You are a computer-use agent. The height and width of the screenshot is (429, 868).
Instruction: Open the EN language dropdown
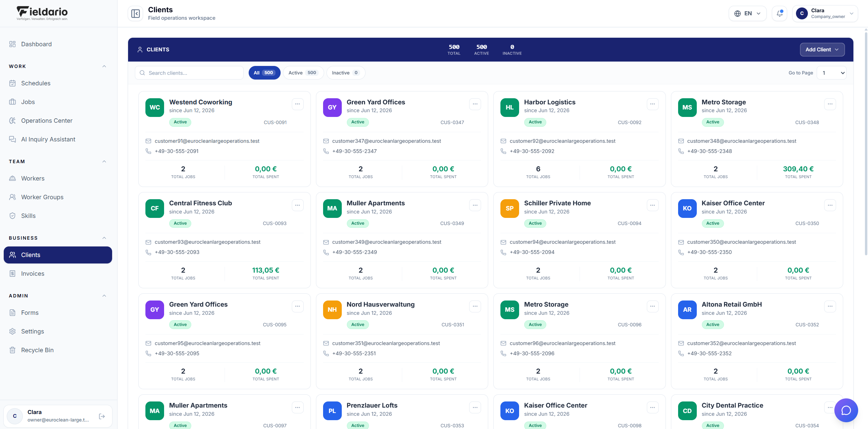click(x=747, y=14)
